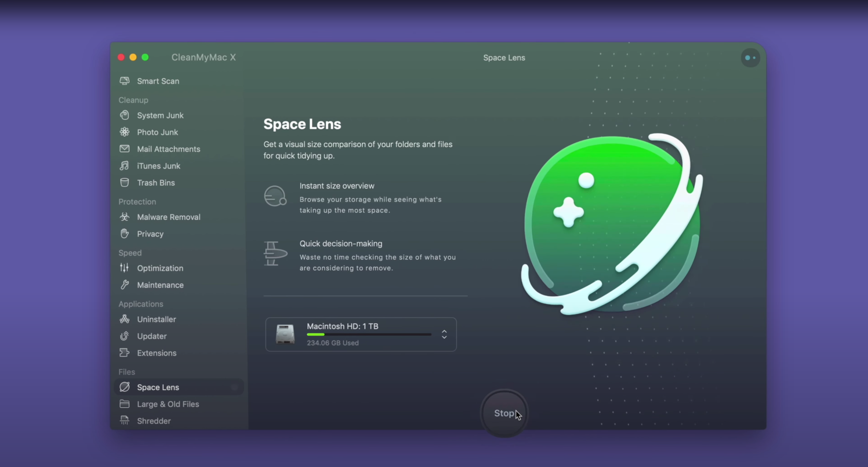Click the Trash Bins icon
The image size is (868, 467).
click(x=124, y=183)
